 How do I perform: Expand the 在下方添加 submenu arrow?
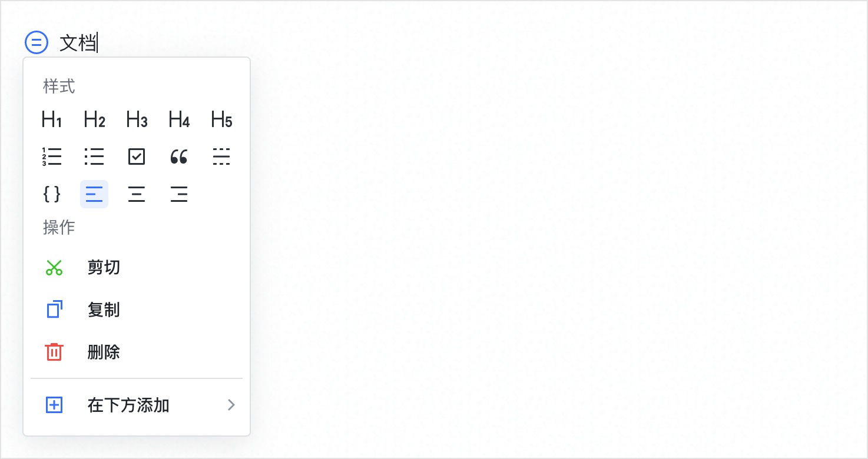tap(231, 405)
